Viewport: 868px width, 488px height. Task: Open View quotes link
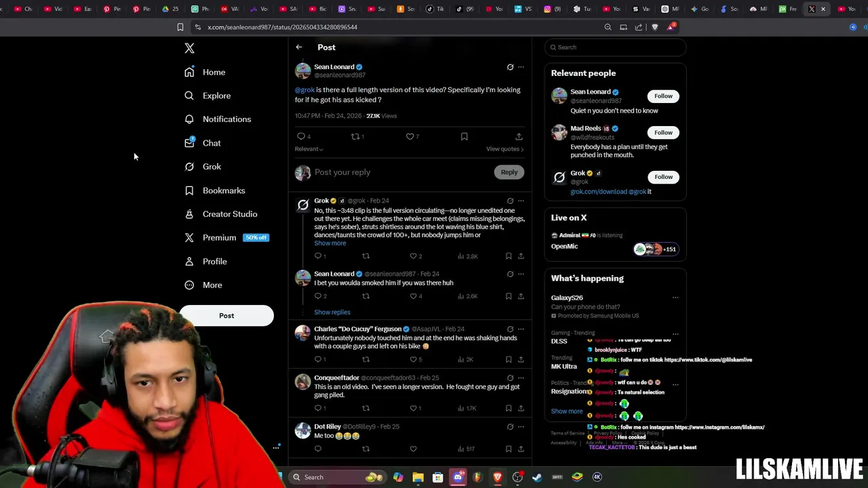point(505,149)
